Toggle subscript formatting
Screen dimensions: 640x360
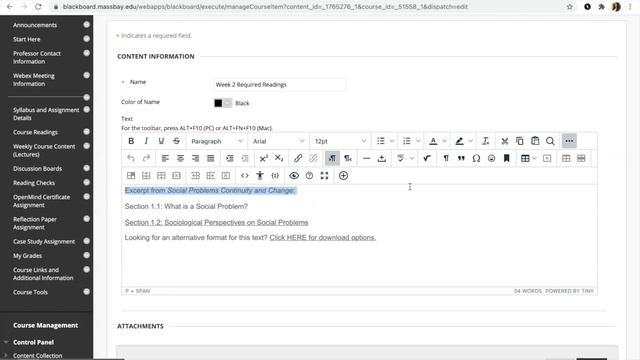tap(279, 158)
